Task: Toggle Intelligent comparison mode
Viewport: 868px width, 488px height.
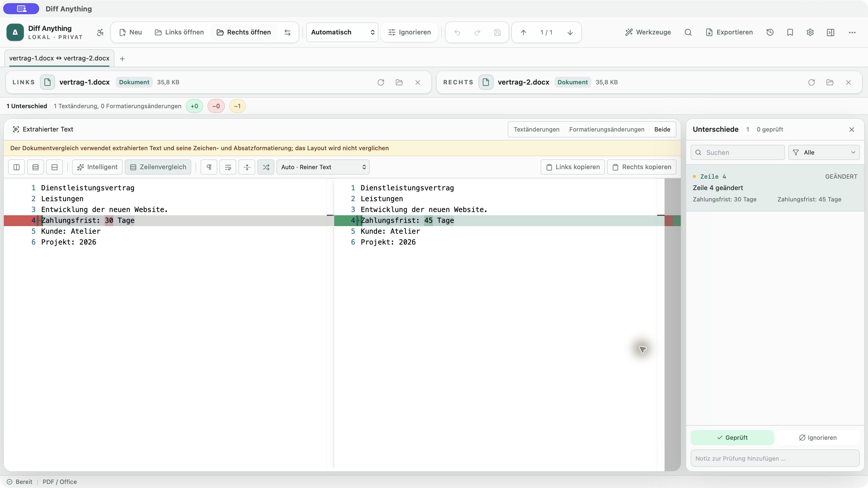Action: (x=97, y=167)
